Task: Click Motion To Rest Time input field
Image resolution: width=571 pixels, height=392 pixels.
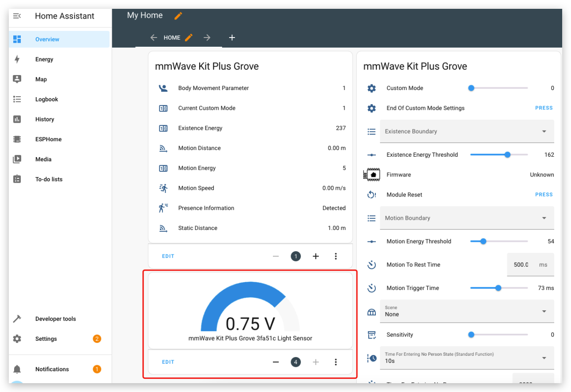Action: tap(530, 265)
